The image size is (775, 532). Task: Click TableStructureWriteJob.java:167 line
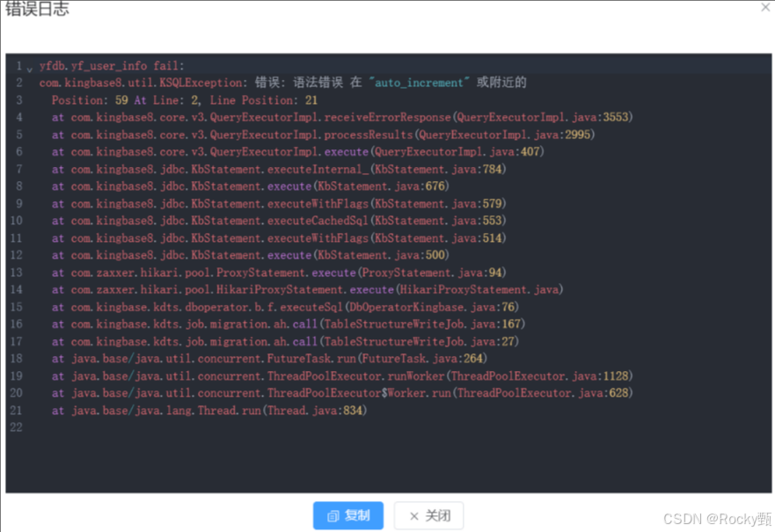289,324
